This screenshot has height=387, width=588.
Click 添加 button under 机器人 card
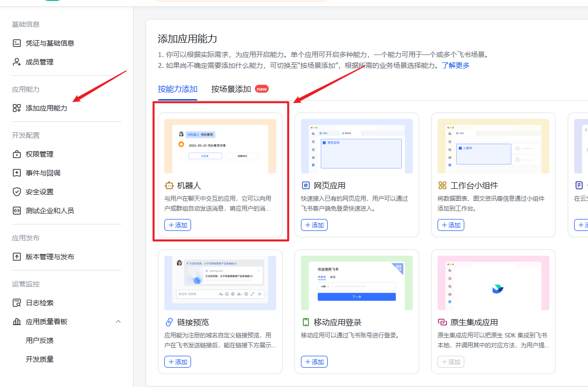tap(177, 224)
